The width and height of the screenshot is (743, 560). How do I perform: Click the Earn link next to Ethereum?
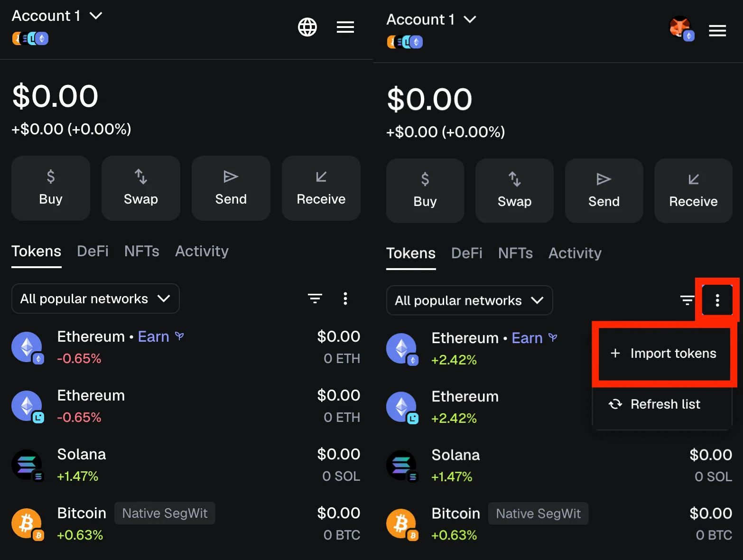click(153, 336)
